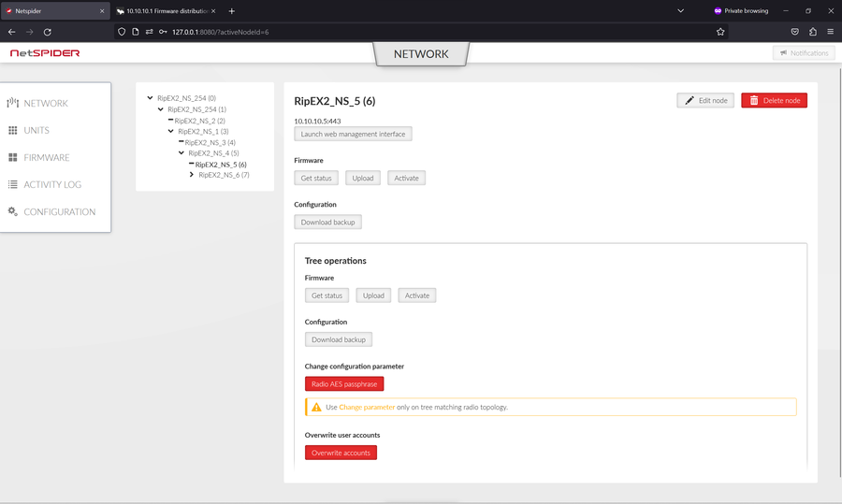
Task: Click the Firmware tiles icon in sidebar
Action: pos(13,157)
